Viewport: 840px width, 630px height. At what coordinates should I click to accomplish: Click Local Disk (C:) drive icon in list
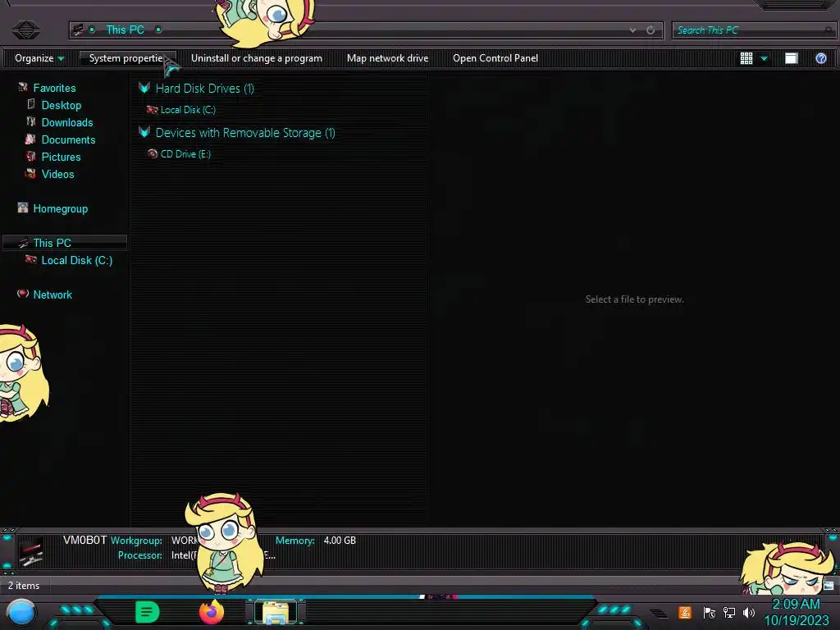click(152, 110)
